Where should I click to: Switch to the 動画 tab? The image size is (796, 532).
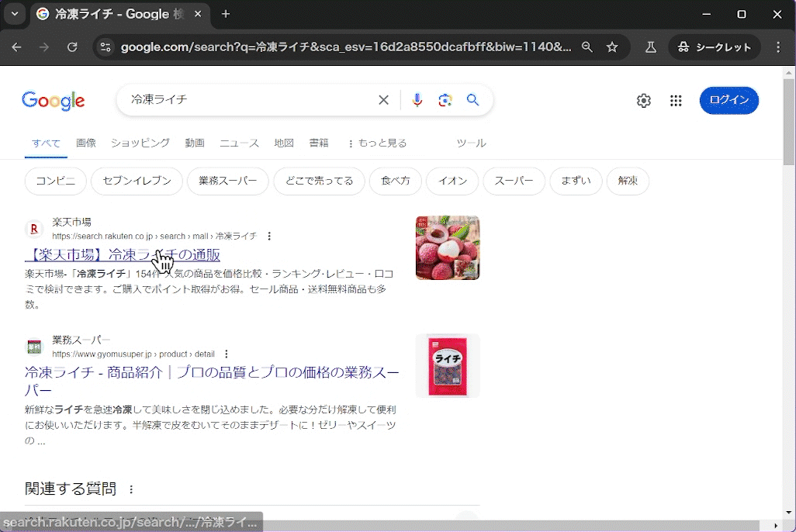pos(195,143)
